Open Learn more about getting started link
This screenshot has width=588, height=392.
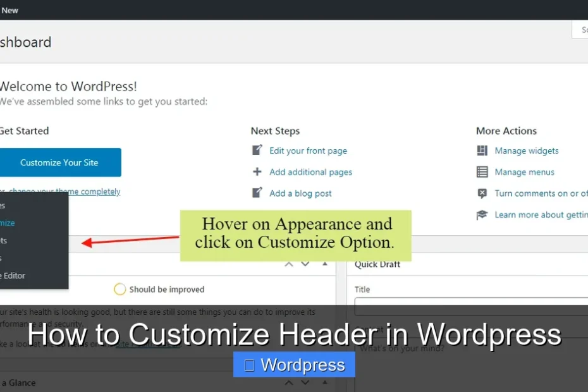pyautogui.click(x=541, y=215)
